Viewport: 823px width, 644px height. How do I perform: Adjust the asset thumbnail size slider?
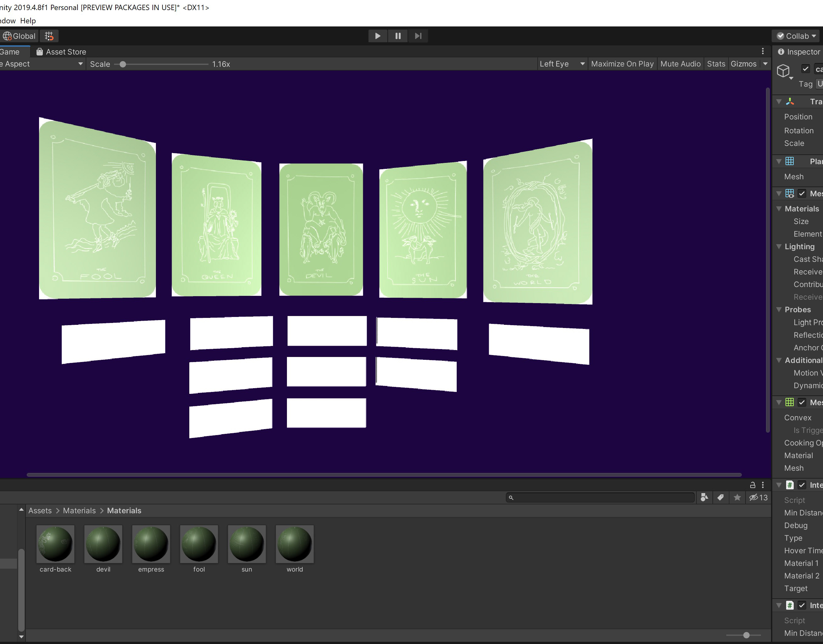(x=746, y=635)
